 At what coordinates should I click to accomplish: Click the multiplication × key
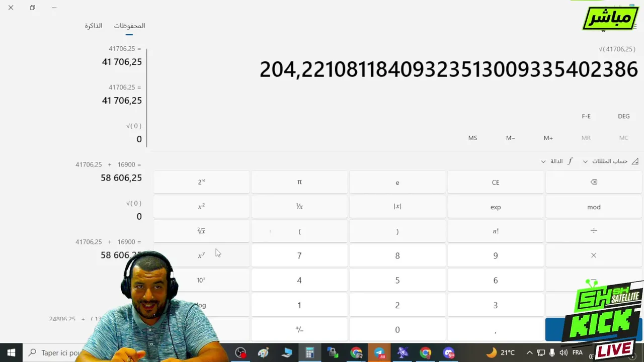[594, 255]
